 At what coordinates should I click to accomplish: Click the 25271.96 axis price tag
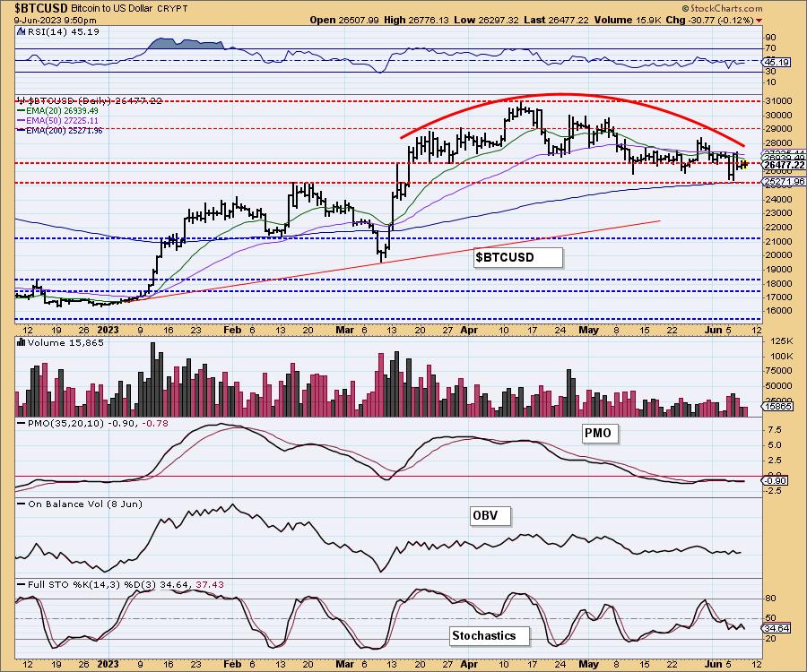coord(784,182)
